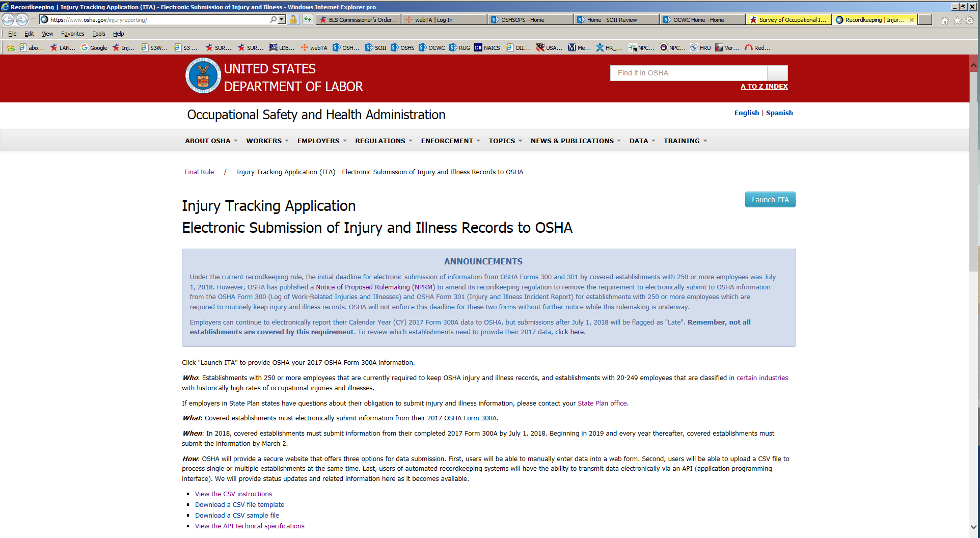Switch to Survey of Occupational tab
Viewport: 980px width, 538px height.
788,20
